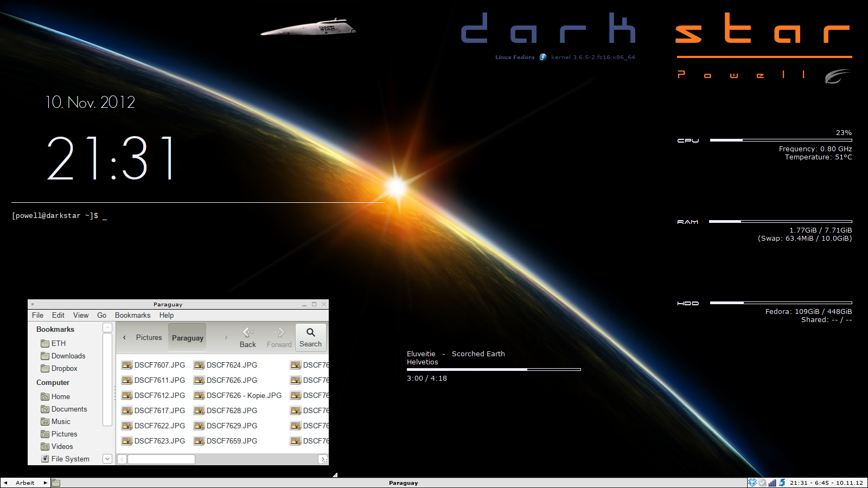868x488 pixels.
Task: Click the Fedora logo next to kernel text
Action: tap(543, 57)
